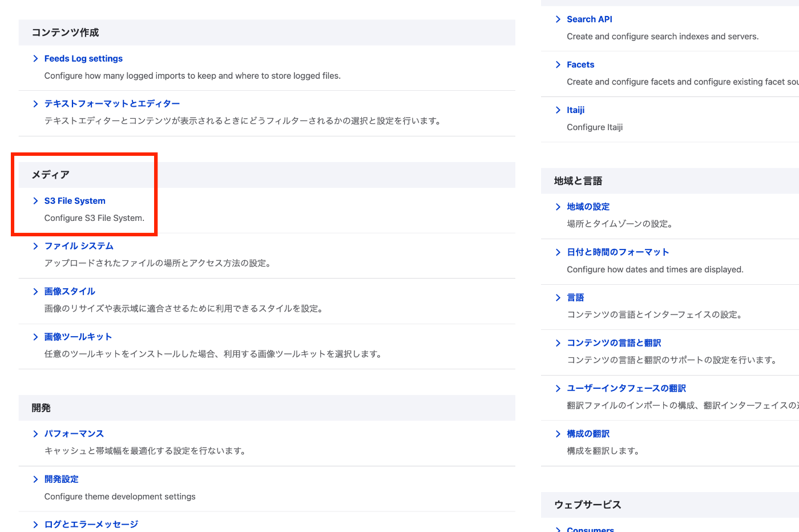The width and height of the screenshot is (799, 532).
Task: Click 'テキストエディターとコンテンツが表示' description
Action: coord(243,121)
